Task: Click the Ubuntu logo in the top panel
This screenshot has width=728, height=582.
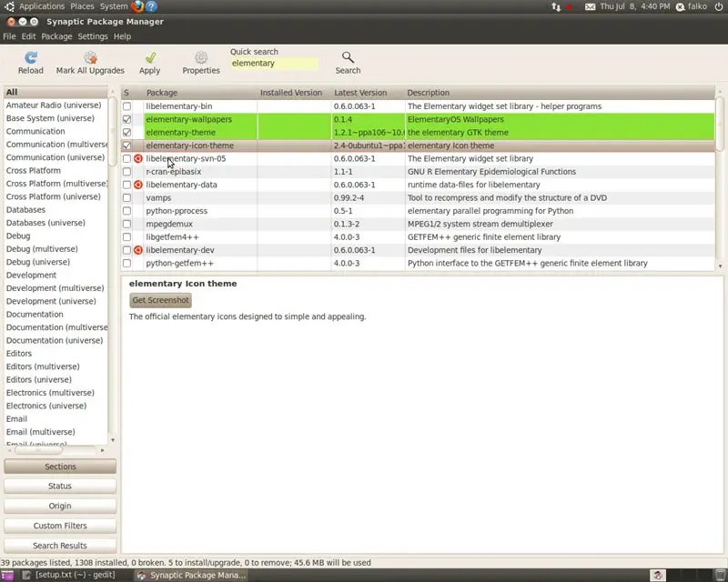Action: 9,6
